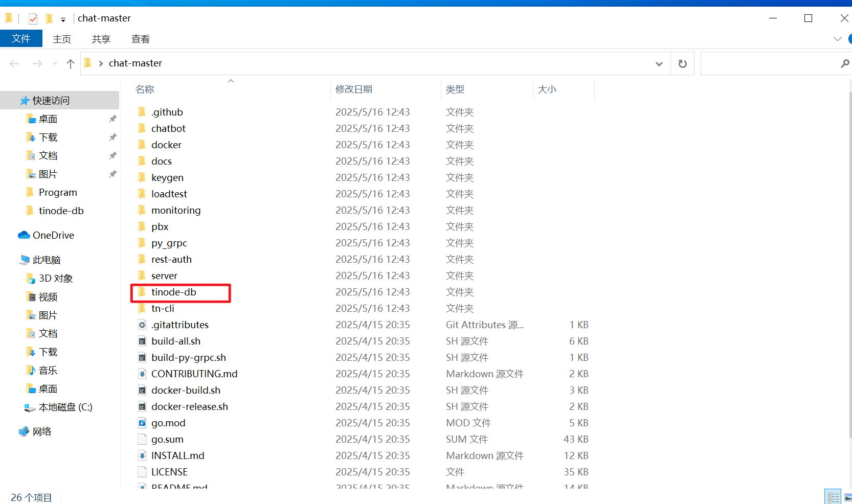Viewport: 852px width, 504px height.
Task: Click the Properties checkmark icon in title bar
Action: click(x=33, y=19)
